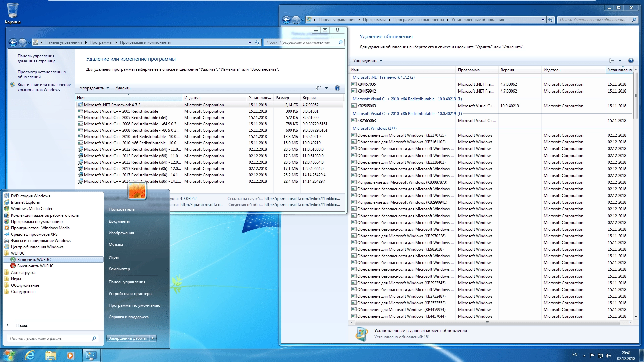
Task: Open Устройства и принтеры in Start menu
Action: click(130, 294)
